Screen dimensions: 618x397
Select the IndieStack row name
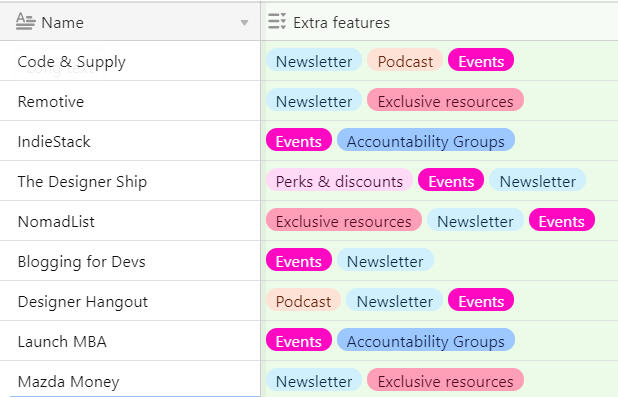tap(130, 141)
